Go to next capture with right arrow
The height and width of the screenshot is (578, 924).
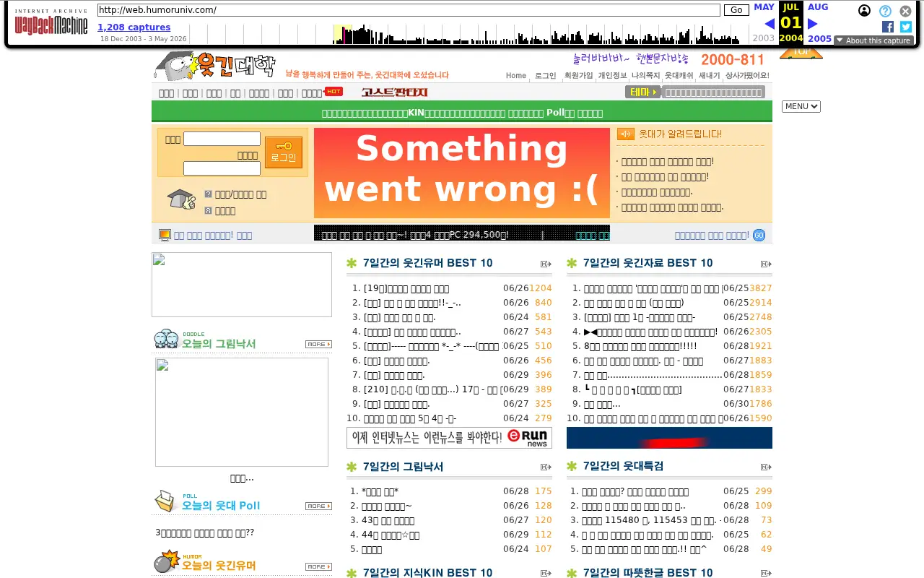click(812, 24)
